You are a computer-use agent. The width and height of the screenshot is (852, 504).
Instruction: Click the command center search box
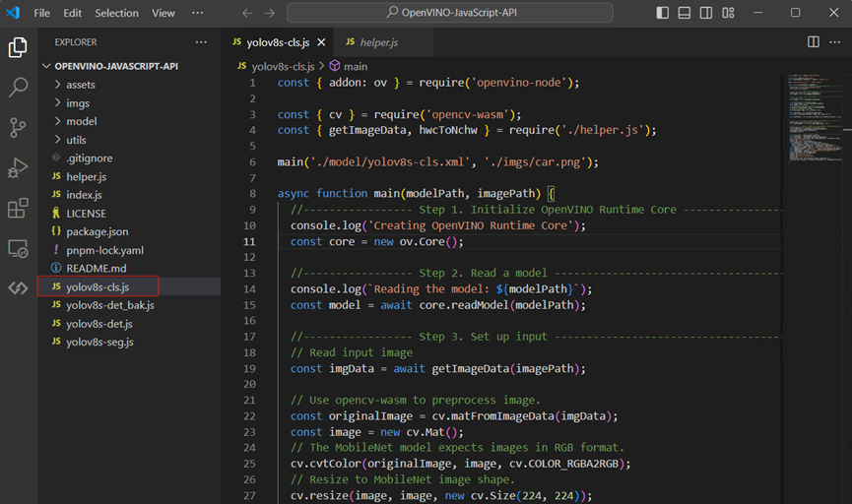449,13
